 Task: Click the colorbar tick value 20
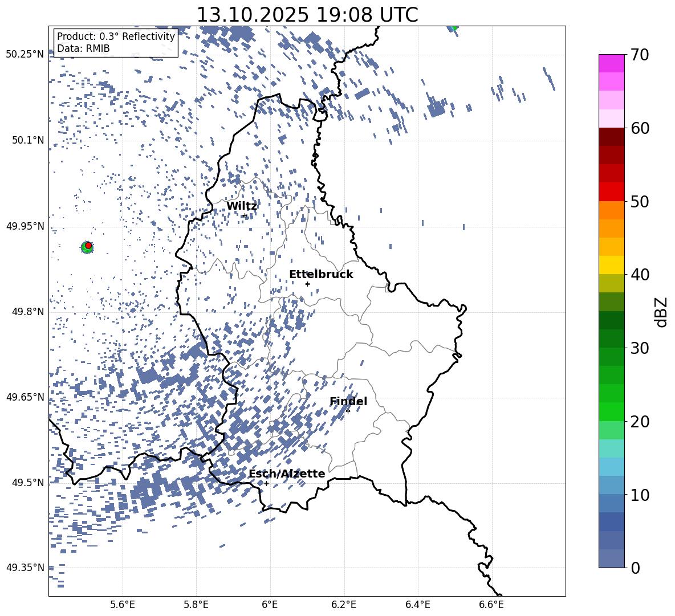pyautogui.click(x=640, y=422)
